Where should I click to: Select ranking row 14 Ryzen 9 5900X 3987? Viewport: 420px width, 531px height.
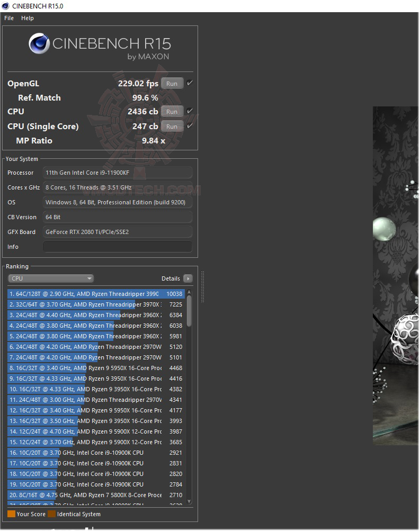(x=96, y=431)
